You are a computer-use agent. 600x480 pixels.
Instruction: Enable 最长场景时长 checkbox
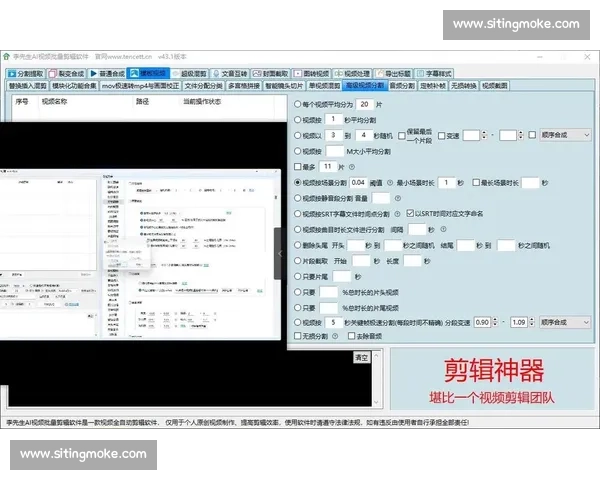pyautogui.click(x=476, y=183)
